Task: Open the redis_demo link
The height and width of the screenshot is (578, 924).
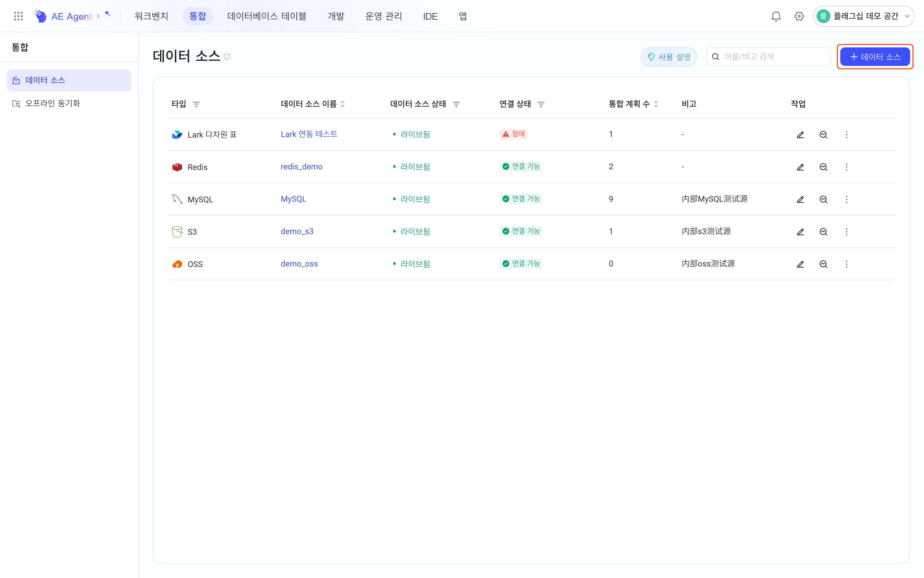Action: point(301,167)
